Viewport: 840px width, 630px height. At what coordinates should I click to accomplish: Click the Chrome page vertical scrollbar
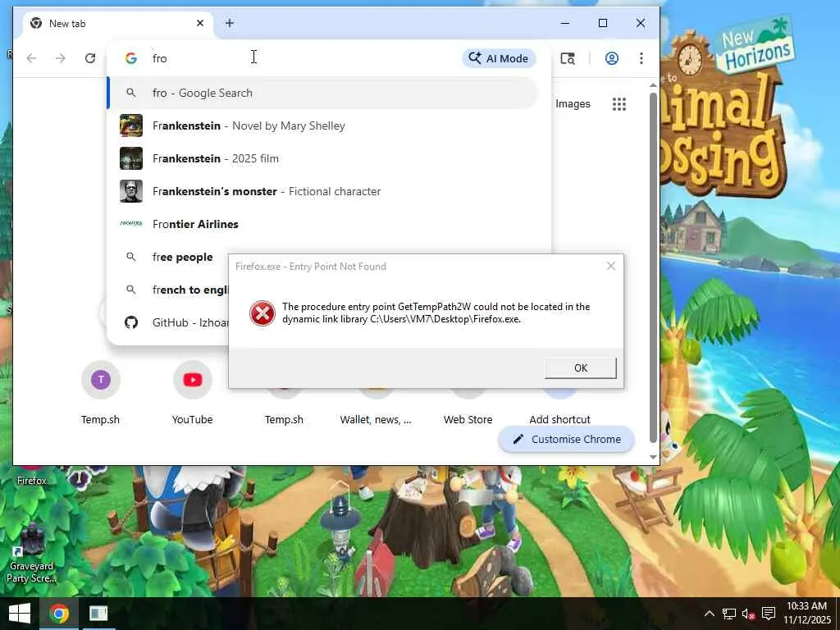click(653, 268)
